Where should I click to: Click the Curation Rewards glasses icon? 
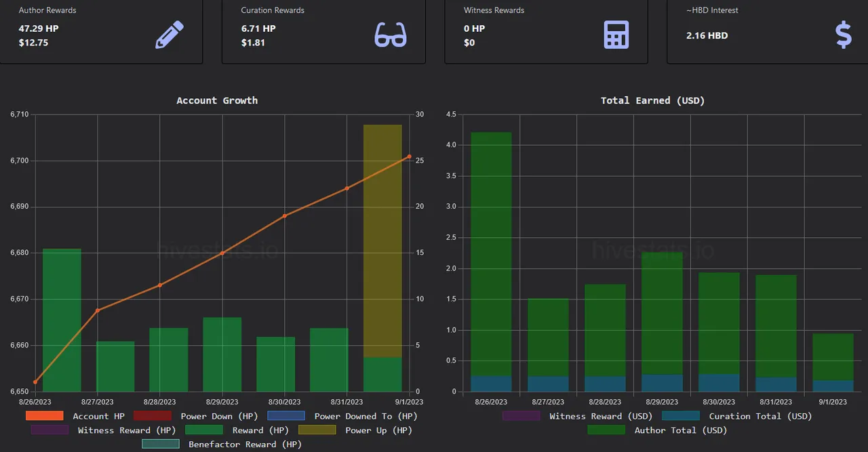pos(391,35)
